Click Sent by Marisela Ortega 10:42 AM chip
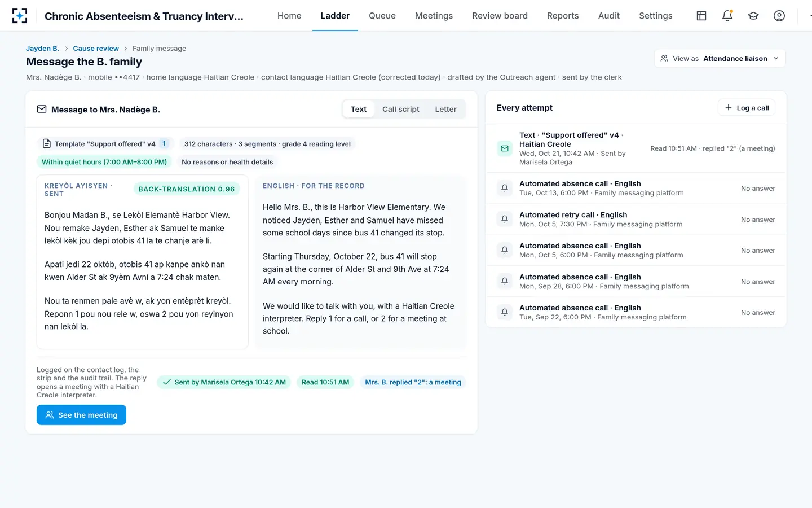The width and height of the screenshot is (812, 508). (224, 382)
